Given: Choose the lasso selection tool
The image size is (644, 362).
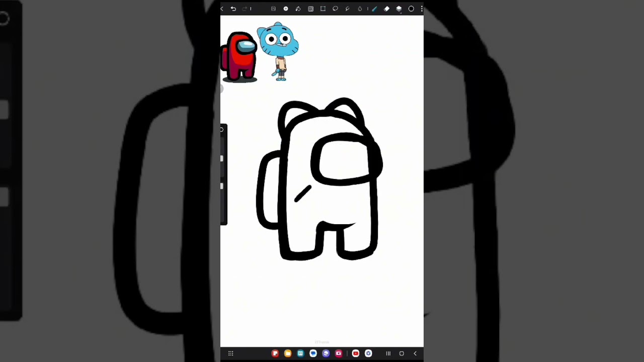Looking at the screenshot, I should 335,9.
